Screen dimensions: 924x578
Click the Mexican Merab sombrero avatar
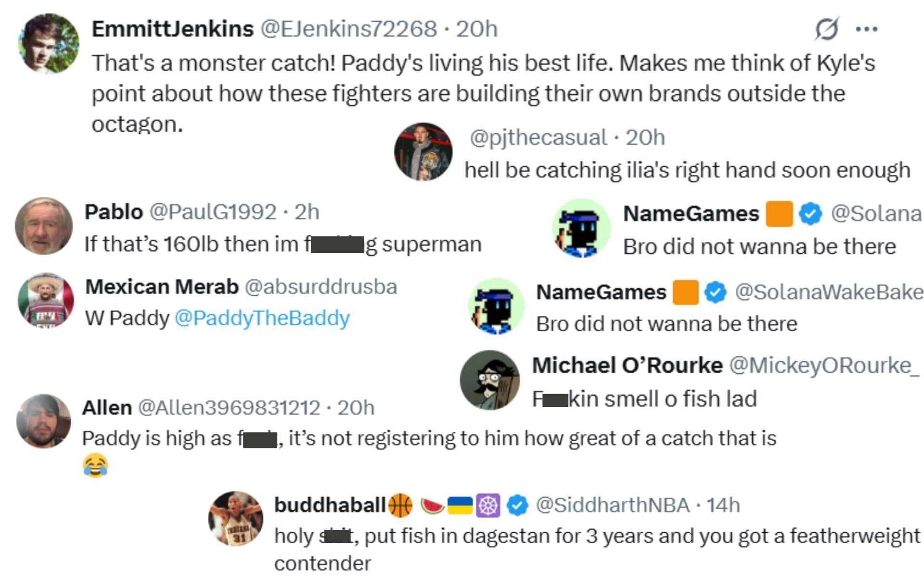(x=46, y=301)
